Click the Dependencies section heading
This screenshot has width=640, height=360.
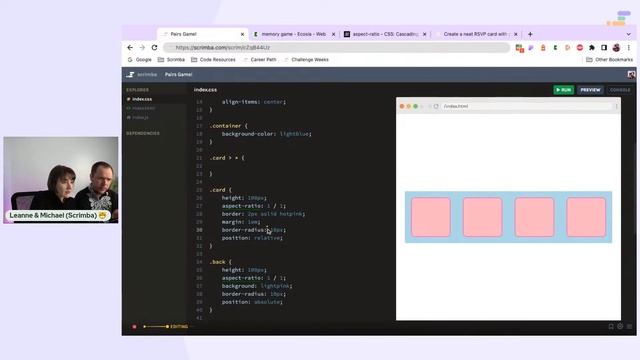point(143,133)
